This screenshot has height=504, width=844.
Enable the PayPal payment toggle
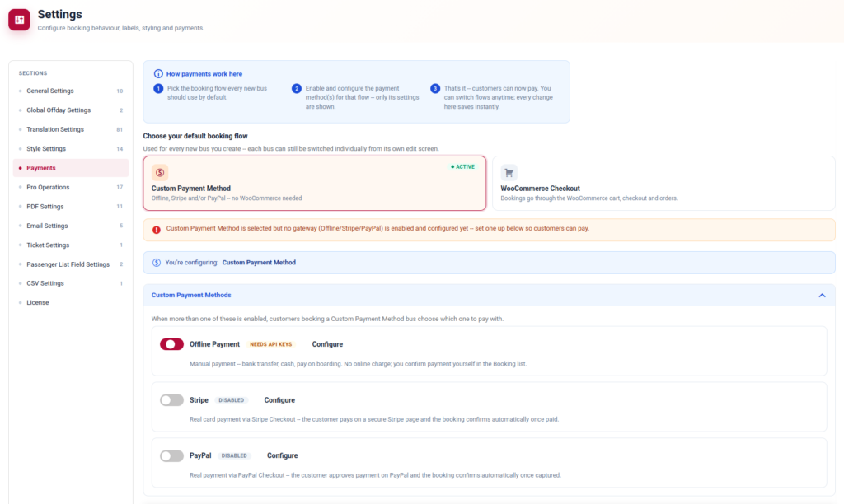point(171,456)
